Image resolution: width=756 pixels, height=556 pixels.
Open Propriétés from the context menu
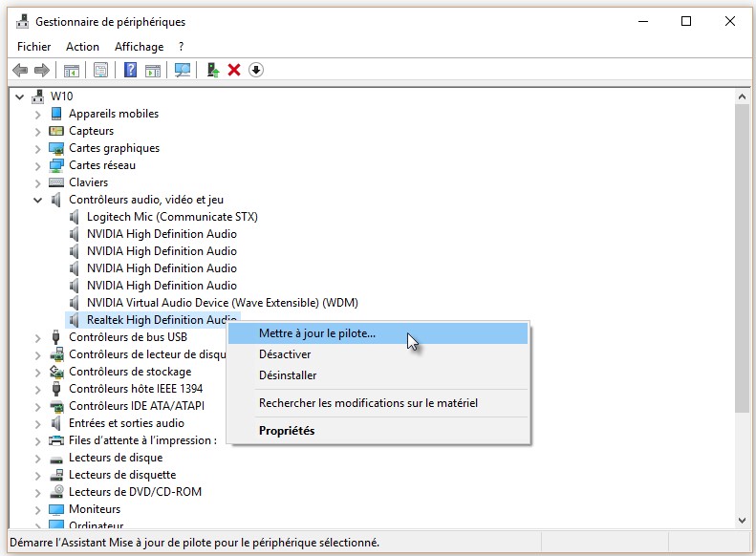click(287, 431)
